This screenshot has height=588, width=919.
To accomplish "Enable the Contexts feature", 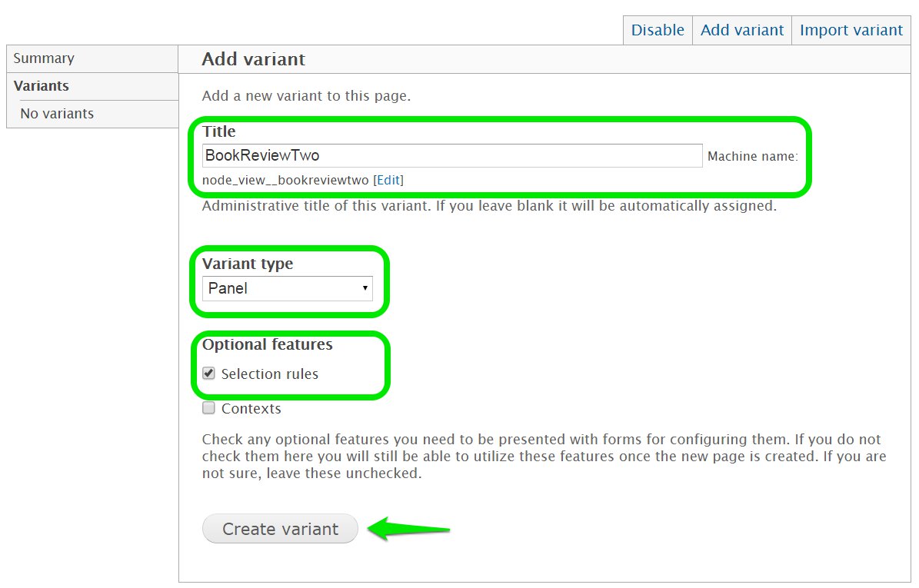I will (208, 408).
